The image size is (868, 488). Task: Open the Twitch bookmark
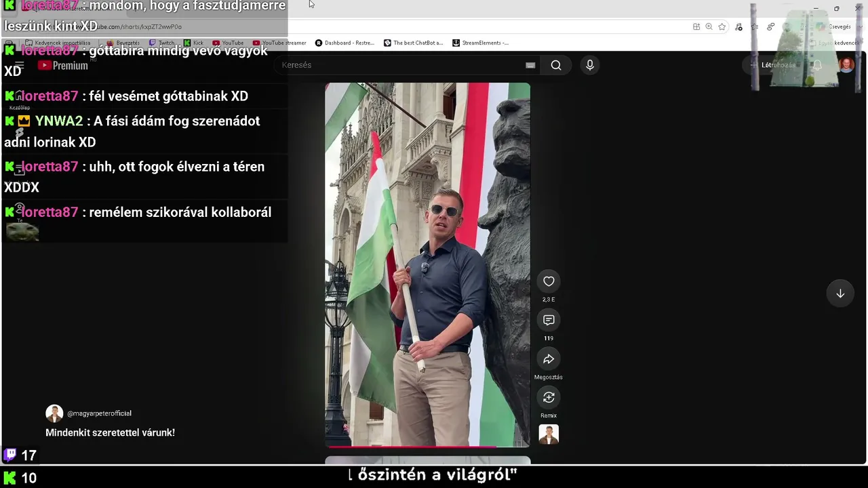click(x=162, y=43)
